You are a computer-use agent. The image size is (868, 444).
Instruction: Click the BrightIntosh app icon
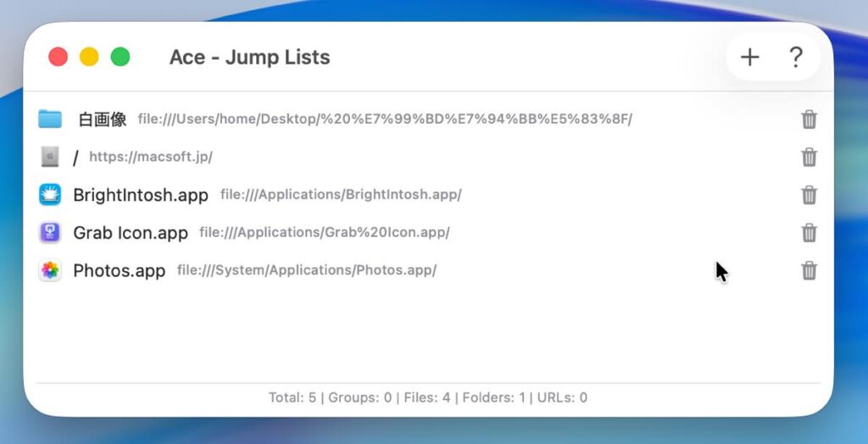(x=51, y=195)
